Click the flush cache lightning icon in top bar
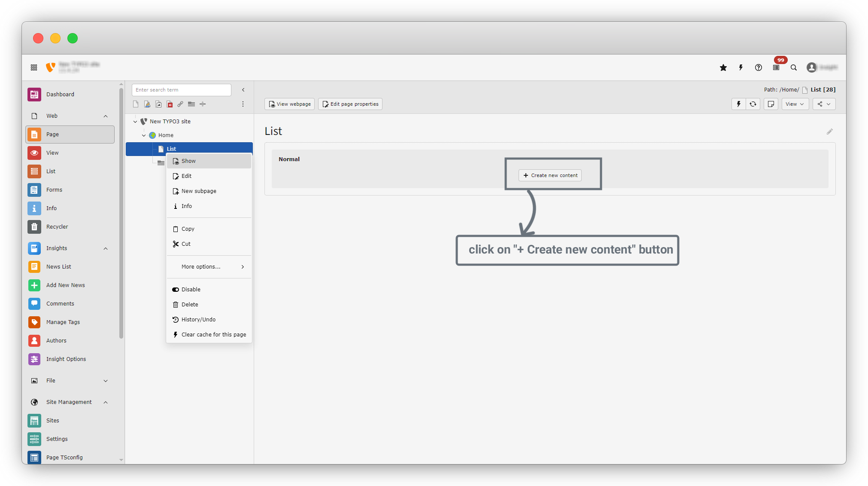The image size is (868, 486). 741,67
